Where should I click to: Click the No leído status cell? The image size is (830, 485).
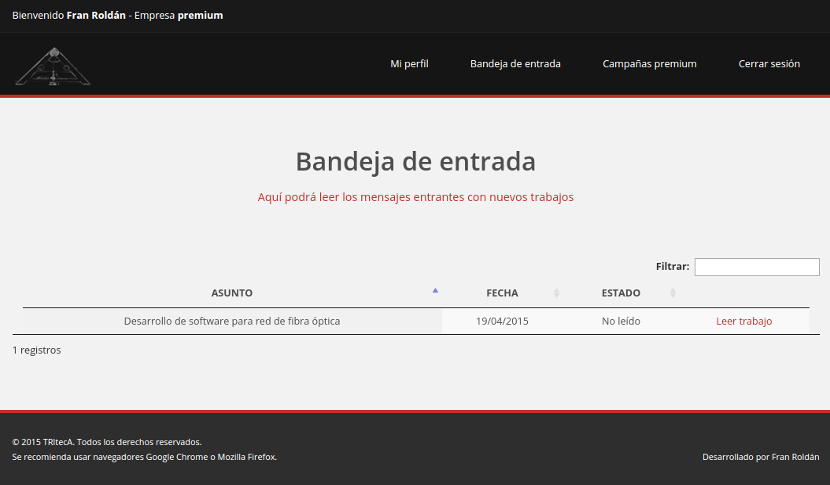coord(621,321)
